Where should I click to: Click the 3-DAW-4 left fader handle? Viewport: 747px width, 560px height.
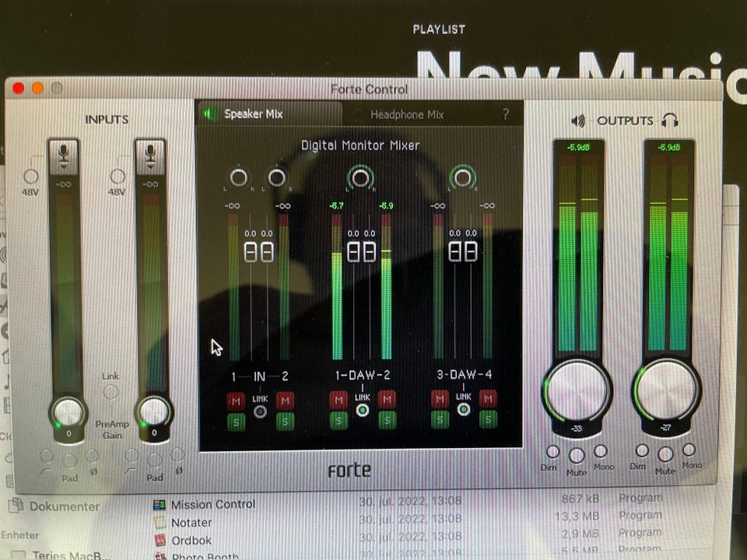455,251
